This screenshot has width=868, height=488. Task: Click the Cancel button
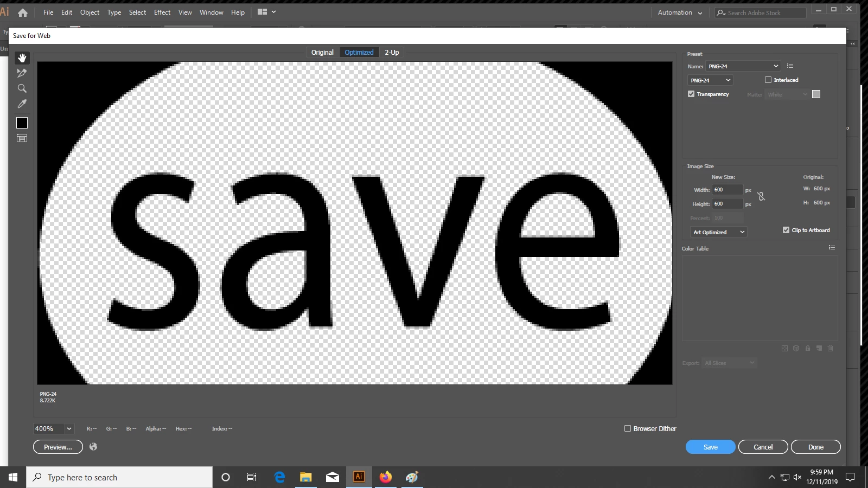coord(763,447)
